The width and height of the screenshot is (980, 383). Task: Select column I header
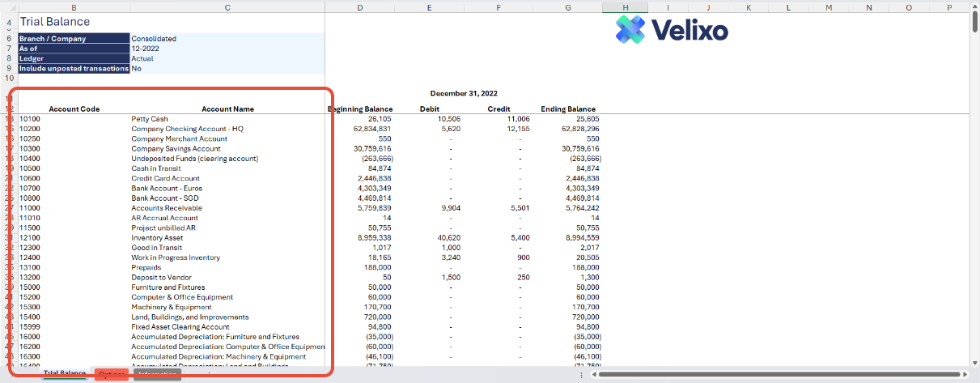668,7
